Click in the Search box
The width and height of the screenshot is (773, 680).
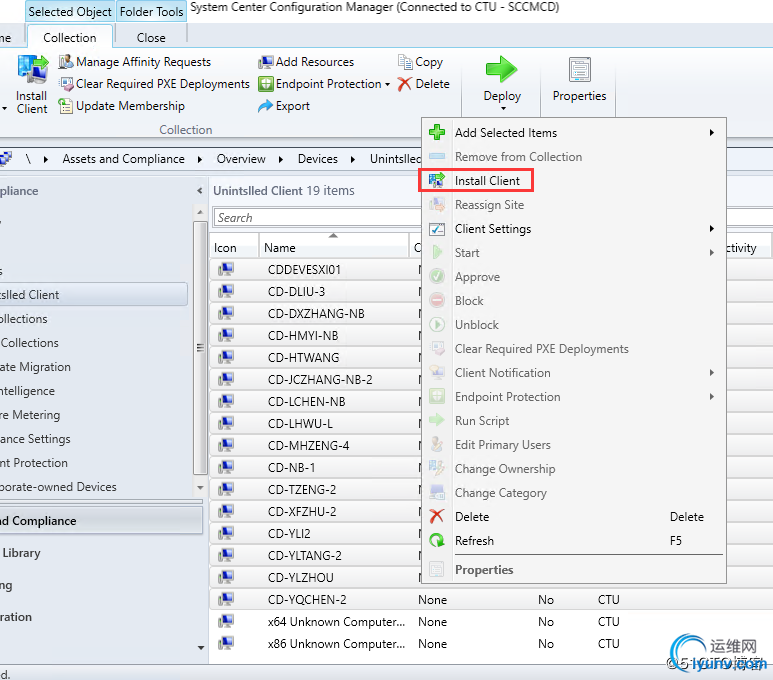tap(318, 217)
